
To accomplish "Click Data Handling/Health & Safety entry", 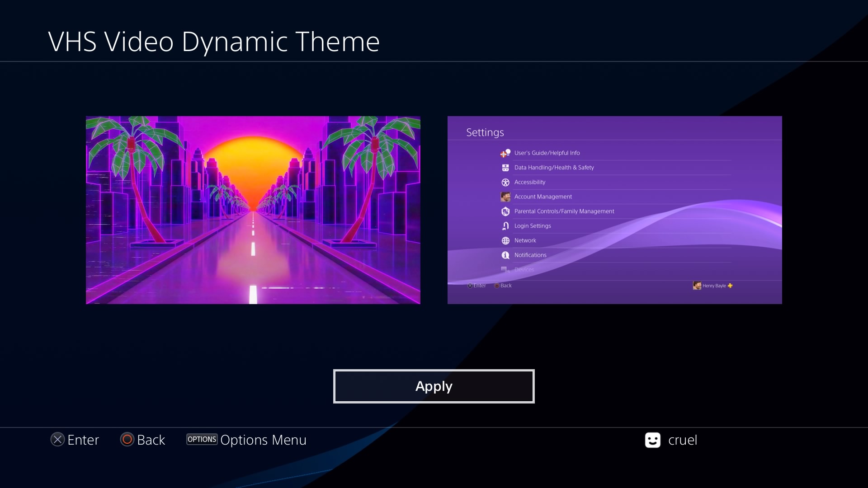I will click(x=554, y=167).
